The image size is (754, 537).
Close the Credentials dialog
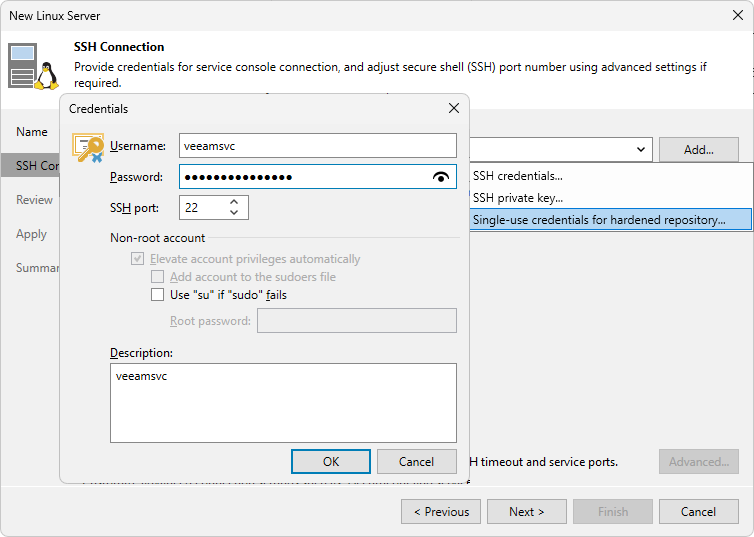(x=453, y=108)
